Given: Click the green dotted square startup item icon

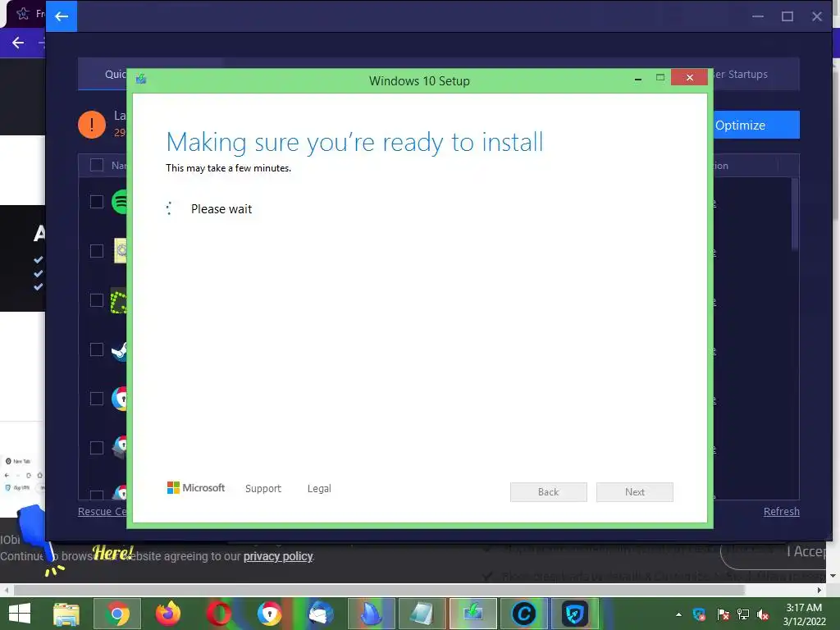Looking at the screenshot, I should 118,300.
